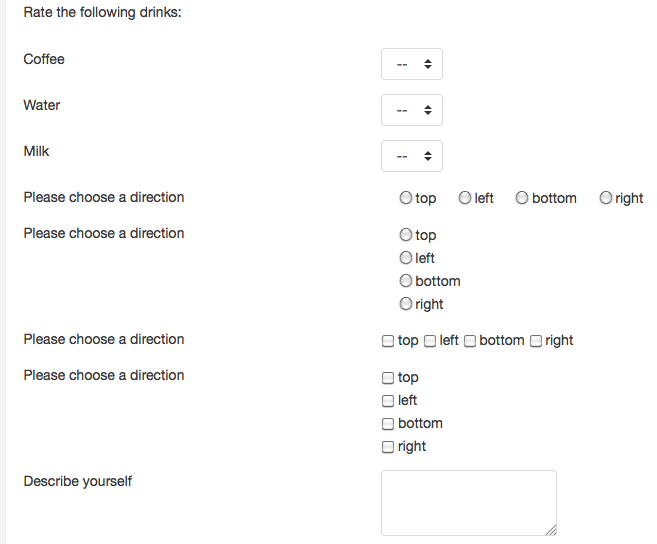
Task: Check 'right' checkbox in inline checkbox row
Action: 536,341
